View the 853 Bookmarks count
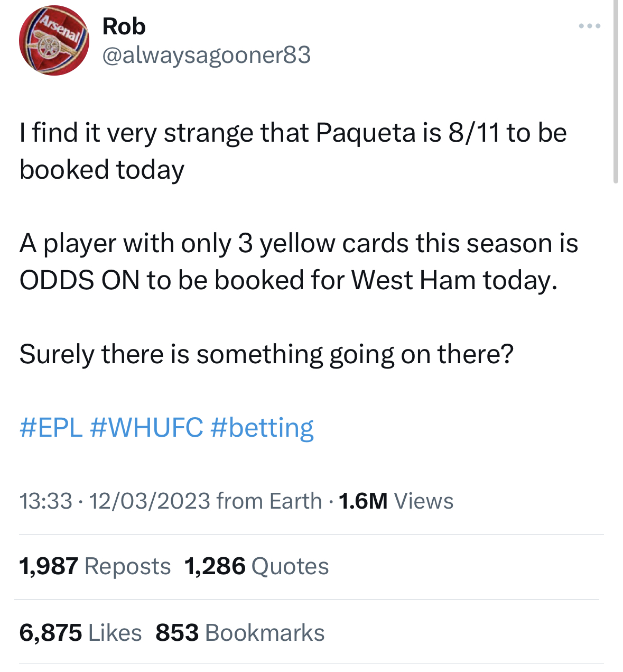The height and width of the screenshot is (672, 623). pyautogui.click(x=240, y=632)
